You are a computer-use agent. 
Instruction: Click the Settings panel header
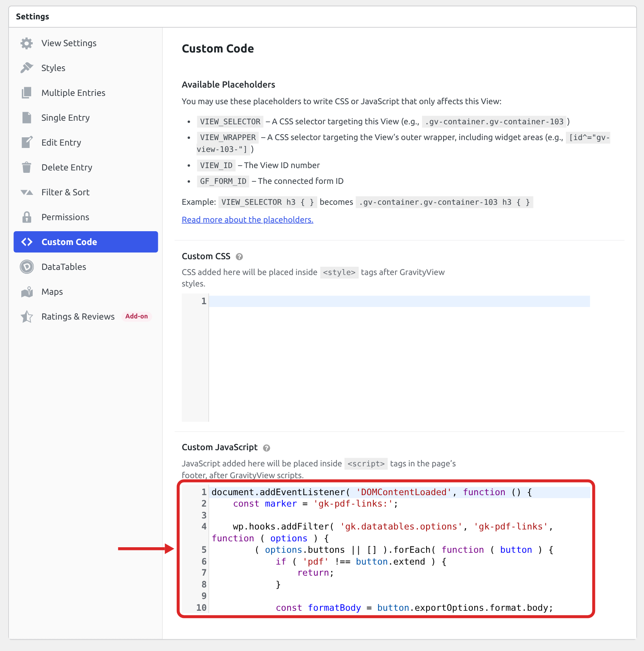(322, 17)
